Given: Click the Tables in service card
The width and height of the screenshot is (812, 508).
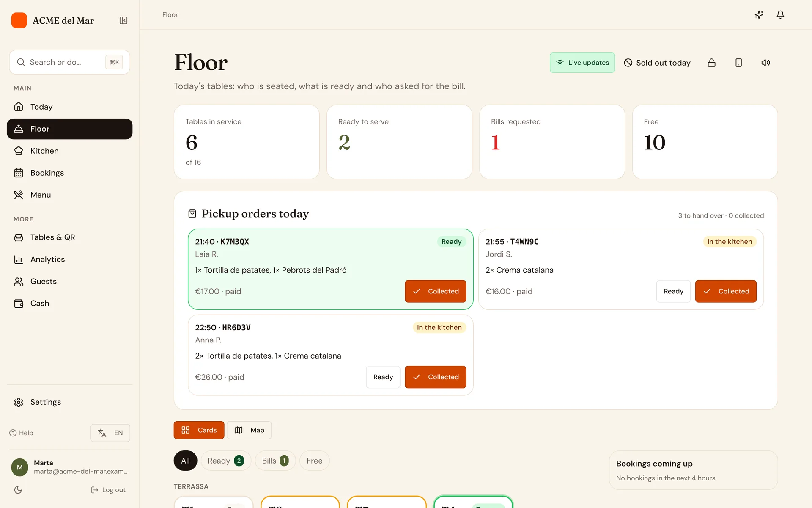Looking at the screenshot, I should (x=247, y=142).
